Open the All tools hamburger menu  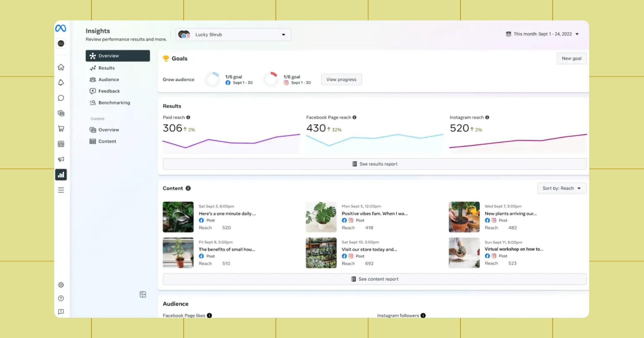point(61,190)
